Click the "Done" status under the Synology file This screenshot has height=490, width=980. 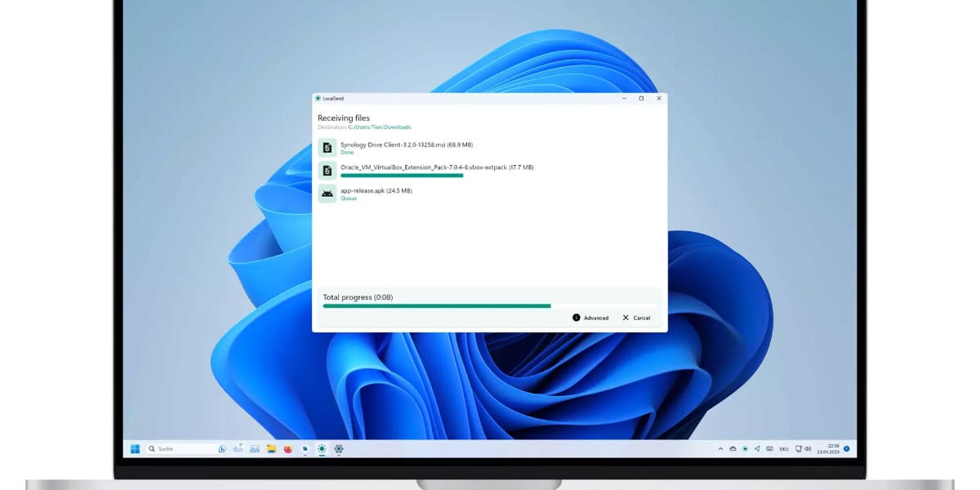[x=347, y=153]
